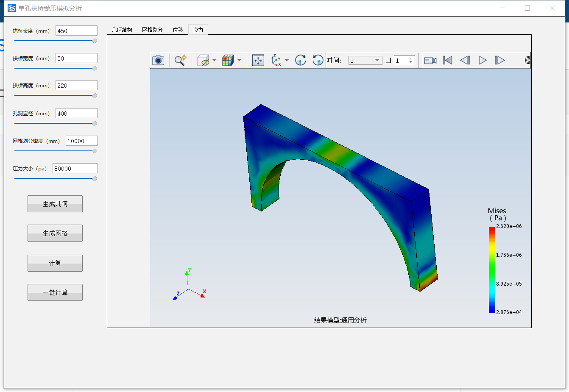Click the frame number spinbox
The height and width of the screenshot is (392, 569).
click(x=404, y=61)
